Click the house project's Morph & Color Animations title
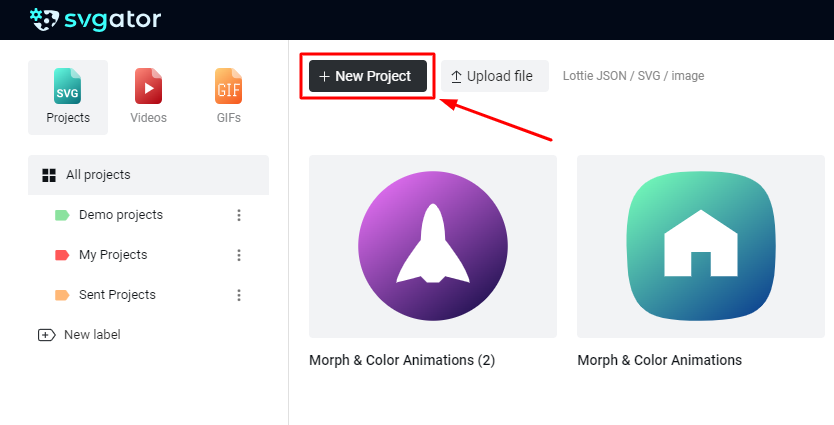Viewport: 834px width, 425px height. [x=660, y=360]
